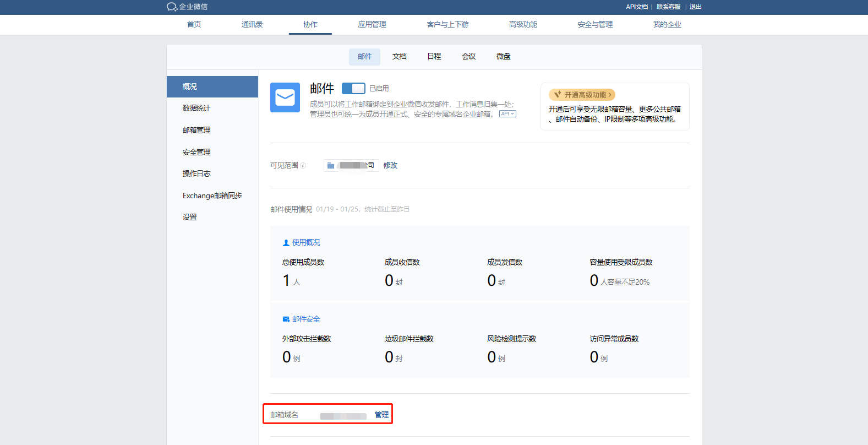Expand the API dropdown after the description

click(x=507, y=114)
